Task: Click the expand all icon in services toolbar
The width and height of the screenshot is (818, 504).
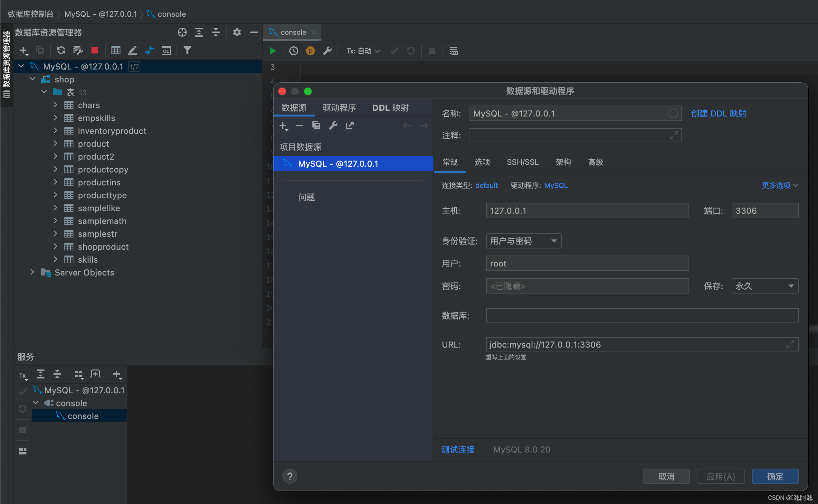Action: pos(41,374)
